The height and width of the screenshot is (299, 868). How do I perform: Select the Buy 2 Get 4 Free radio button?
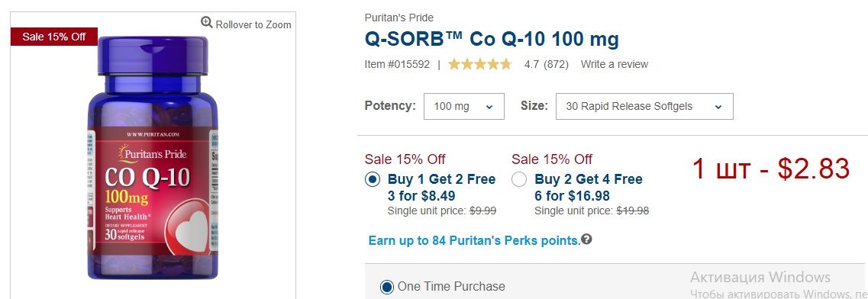point(519,179)
